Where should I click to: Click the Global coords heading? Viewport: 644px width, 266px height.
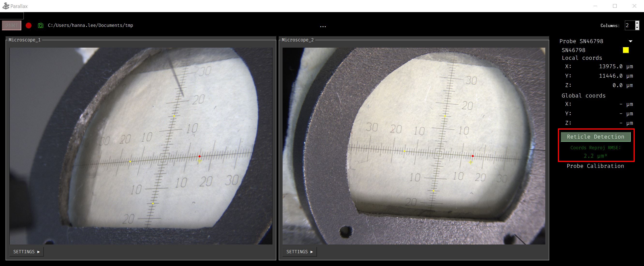(584, 96)
